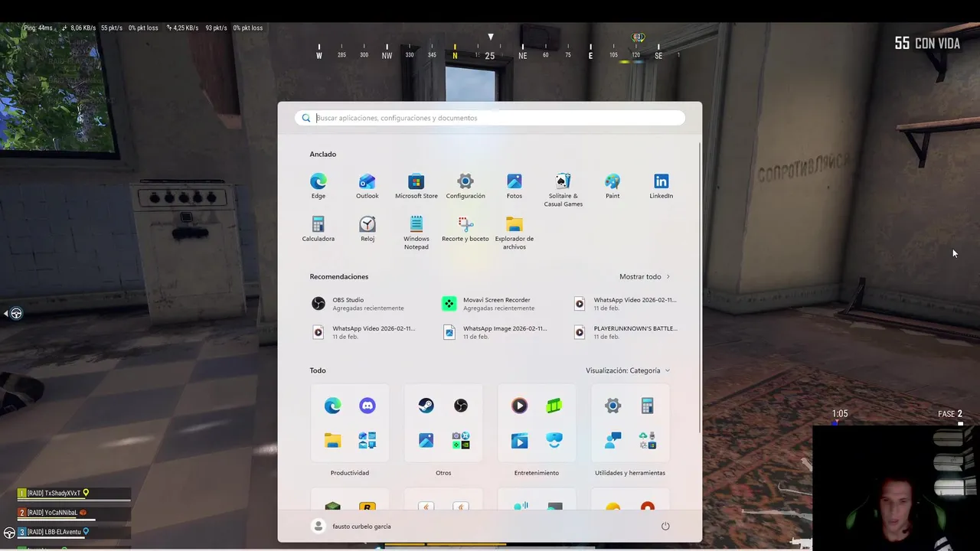Show all recommendations with Mostrar todo
Viewport: 980px width, 551px height.
pos(645,276)
